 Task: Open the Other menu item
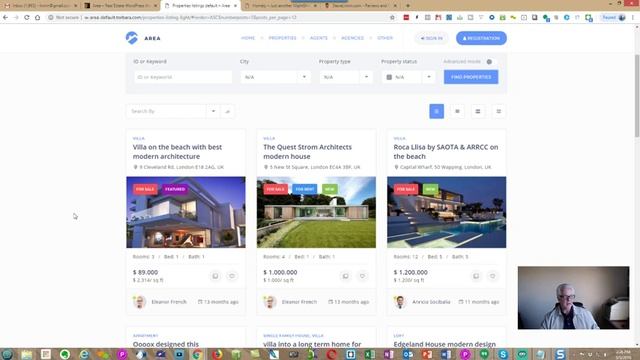point(385,38)
